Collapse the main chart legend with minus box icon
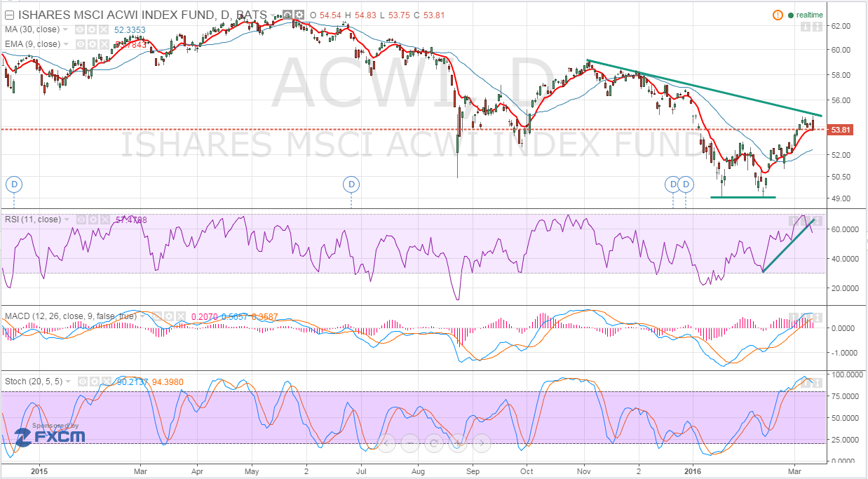The height and width of the screenshot is (479, 868). pos(10,15)
